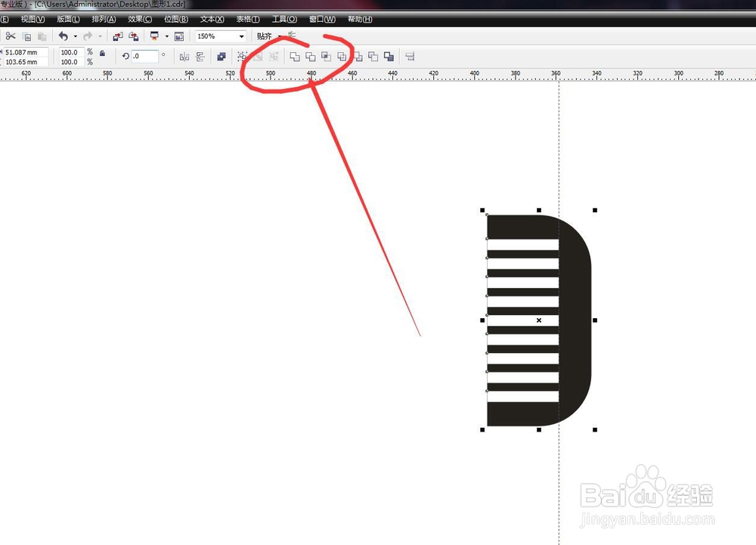Open the application launcher icon
Viewport: 756px width, 545px height.
point(154,36)
